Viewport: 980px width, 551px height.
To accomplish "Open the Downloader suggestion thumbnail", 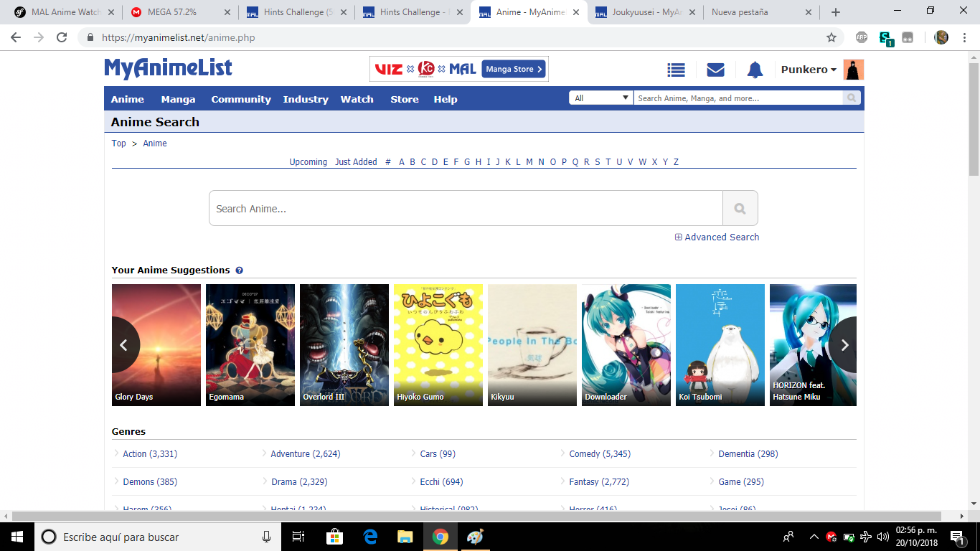I will click(x=626, y=345).
